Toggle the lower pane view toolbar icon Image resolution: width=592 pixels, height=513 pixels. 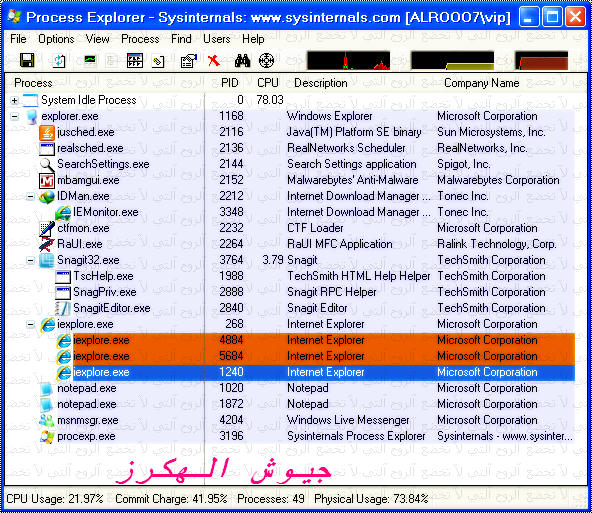[x=135, y=60]
